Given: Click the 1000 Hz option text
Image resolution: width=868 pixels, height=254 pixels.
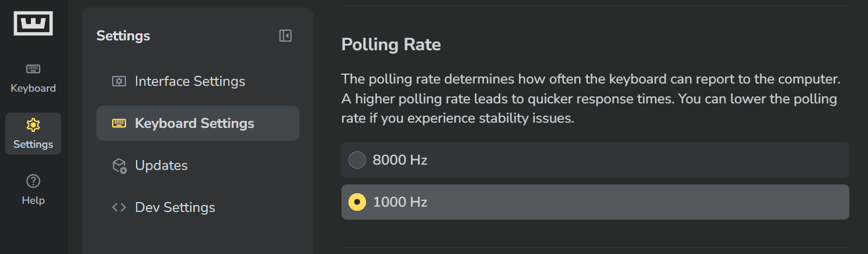Looking at the screenshot, I should point(400,202).
